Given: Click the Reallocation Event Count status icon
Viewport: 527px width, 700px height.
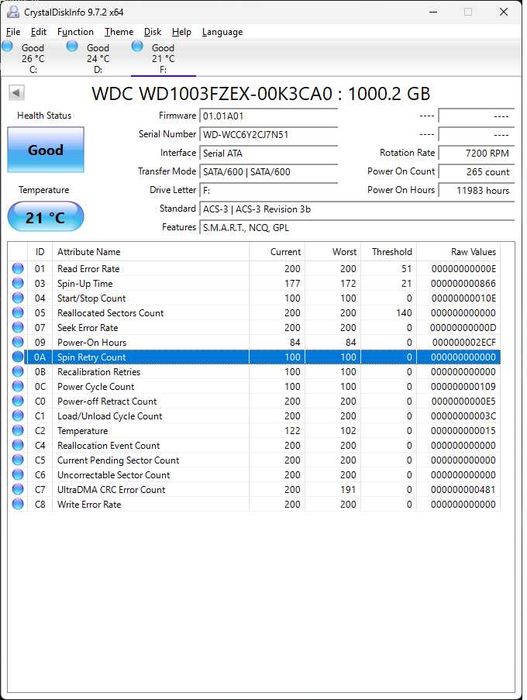Looking at the screenshot, I should (18, 445).
